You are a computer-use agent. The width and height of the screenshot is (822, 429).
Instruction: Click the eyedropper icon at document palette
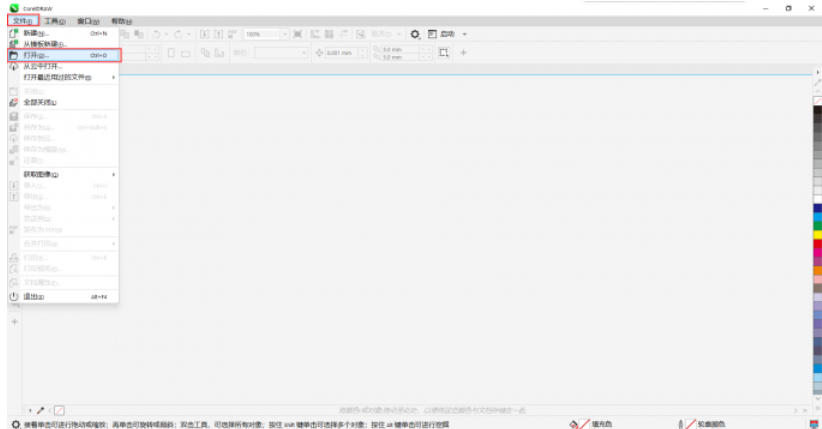(40, 410)
